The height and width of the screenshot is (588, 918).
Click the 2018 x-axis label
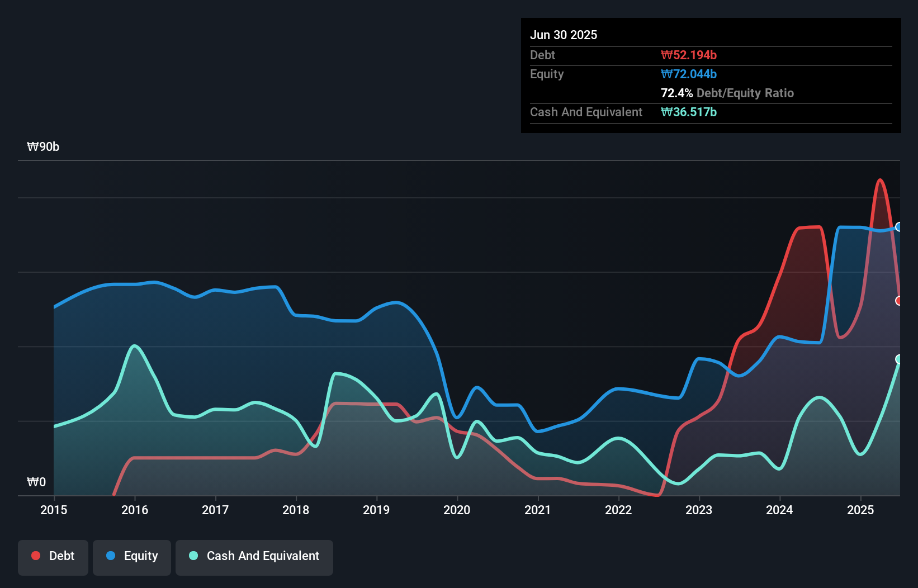click(x=296, y=510)
